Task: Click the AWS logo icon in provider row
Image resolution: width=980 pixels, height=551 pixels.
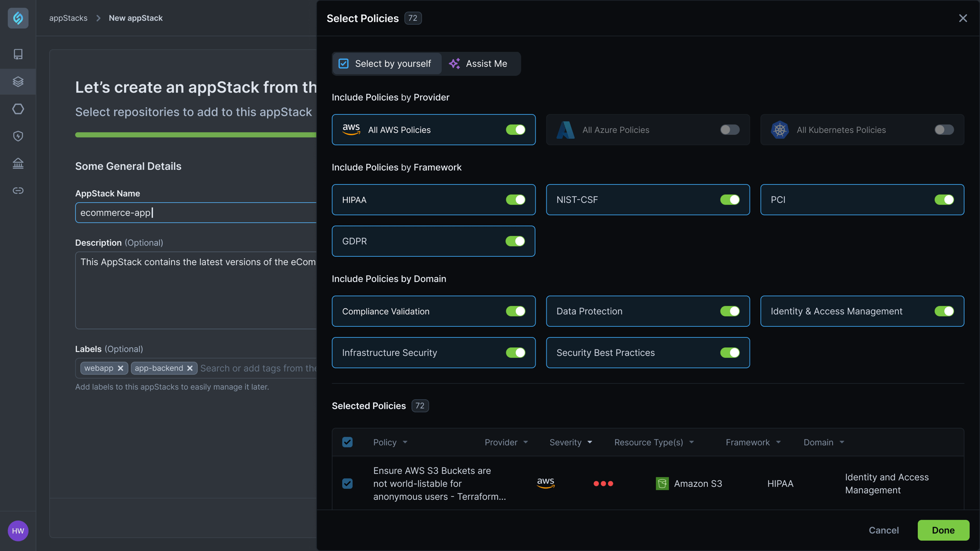Action: pos(351,130)
